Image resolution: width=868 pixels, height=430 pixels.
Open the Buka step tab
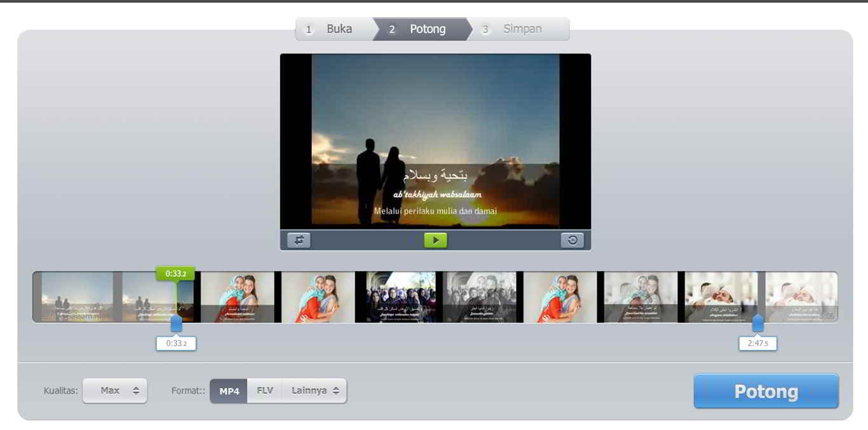point(334,29)
